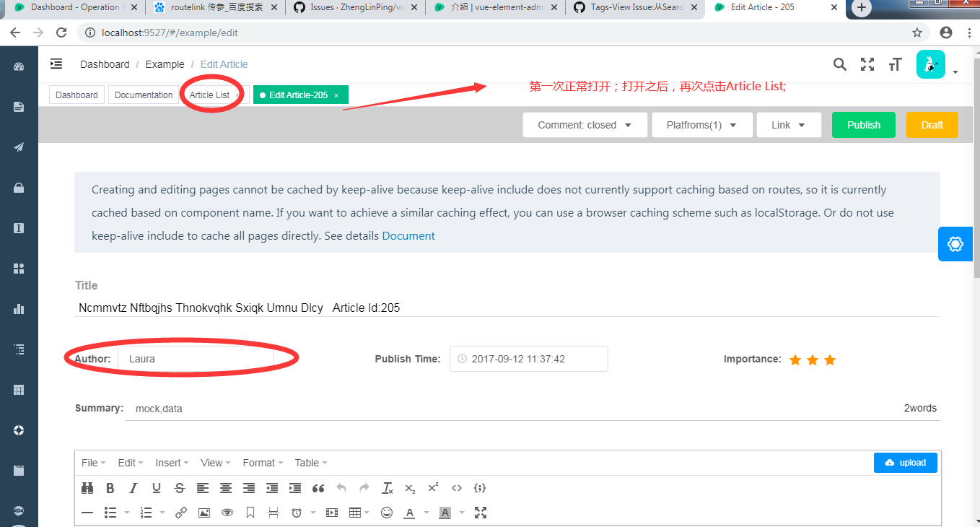
Task: Click the undo arrow in the editor toolbar
Action: (x=341, y=488)
